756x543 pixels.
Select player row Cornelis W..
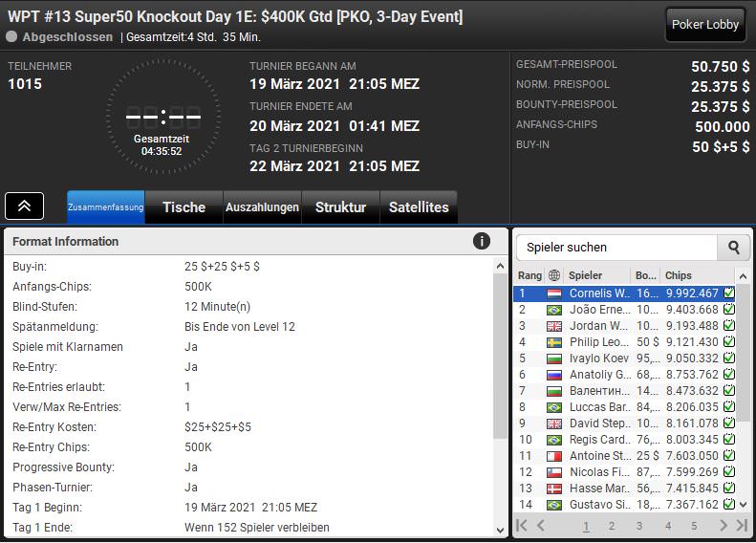[624, 293]
